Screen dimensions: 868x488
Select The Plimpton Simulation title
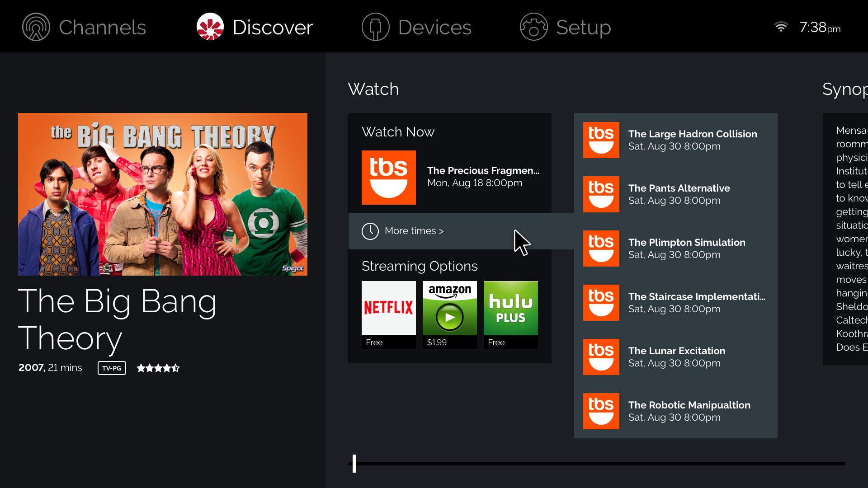pyautogui.click(x=687, y=243)
